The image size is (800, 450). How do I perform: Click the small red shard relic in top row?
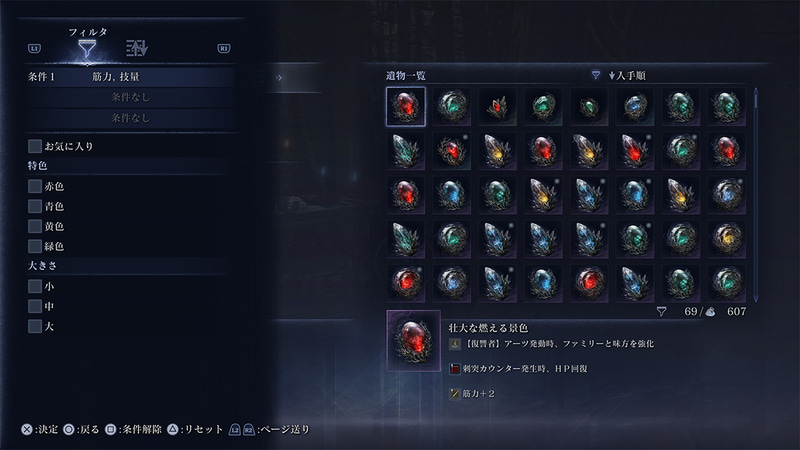point(497,107)
